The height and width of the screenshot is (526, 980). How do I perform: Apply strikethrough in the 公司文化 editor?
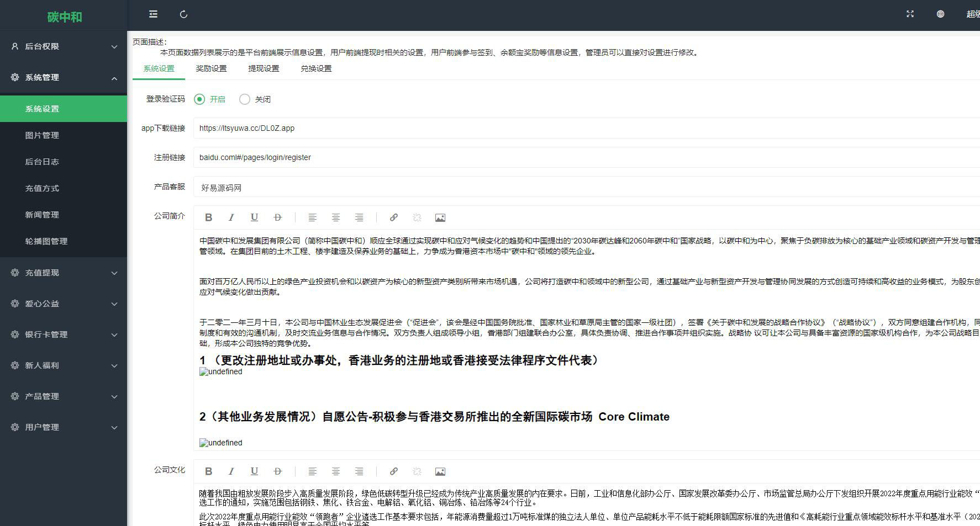pos(277,471)
